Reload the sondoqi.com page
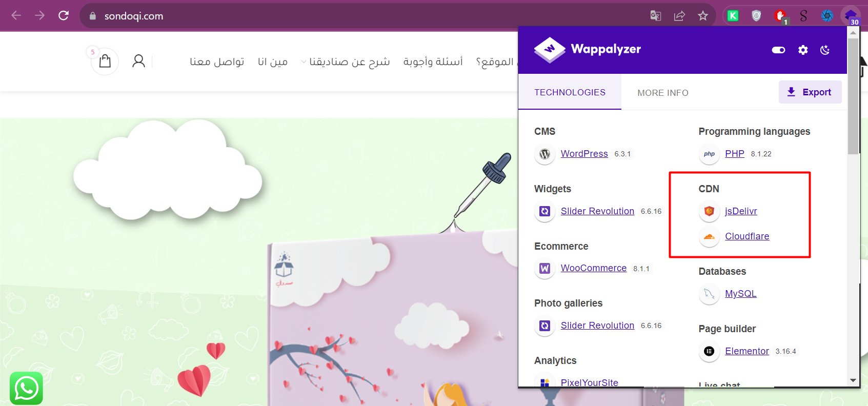This screenshot has height=406, width=868. [64, 15]
